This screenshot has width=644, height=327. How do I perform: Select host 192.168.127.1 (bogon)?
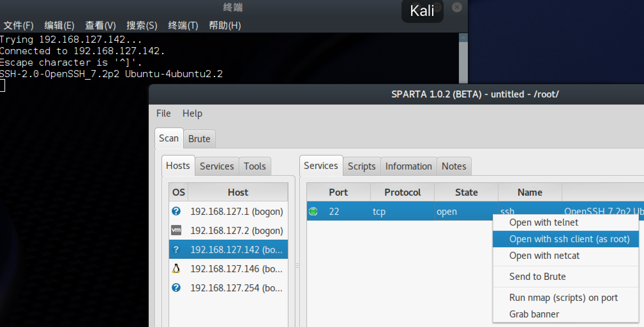(228, 211)
